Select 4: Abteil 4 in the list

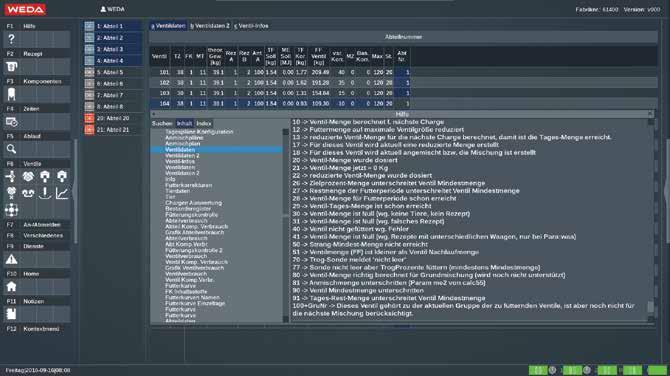pos(113,61)
